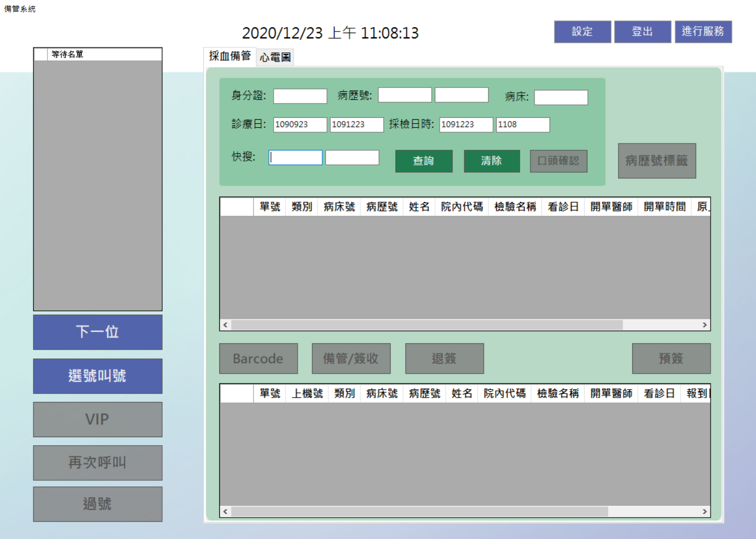Click upper table 開單醫師 column header

(x=611, y=207)
